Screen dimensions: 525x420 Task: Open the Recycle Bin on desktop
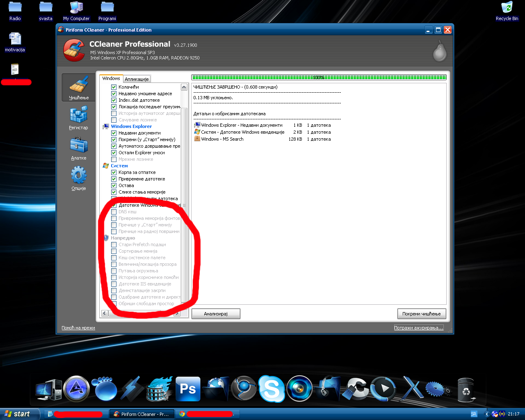[507, 11]
